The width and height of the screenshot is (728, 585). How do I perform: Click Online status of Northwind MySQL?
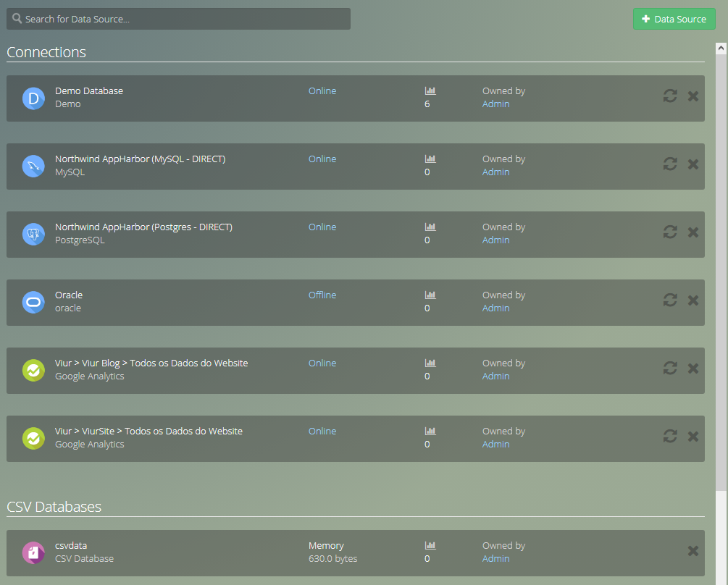pos(322,159)
